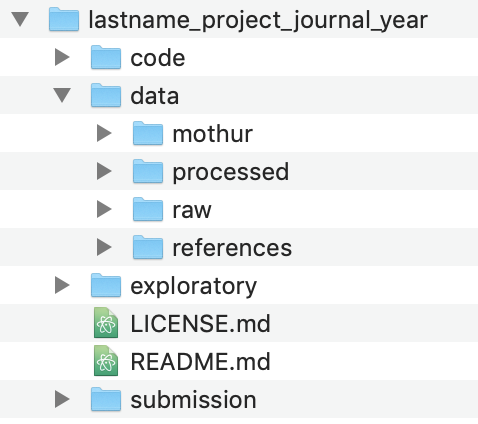The image size is (478, 424).
Task: Click the data folder icon
Action: coord(106,95)
